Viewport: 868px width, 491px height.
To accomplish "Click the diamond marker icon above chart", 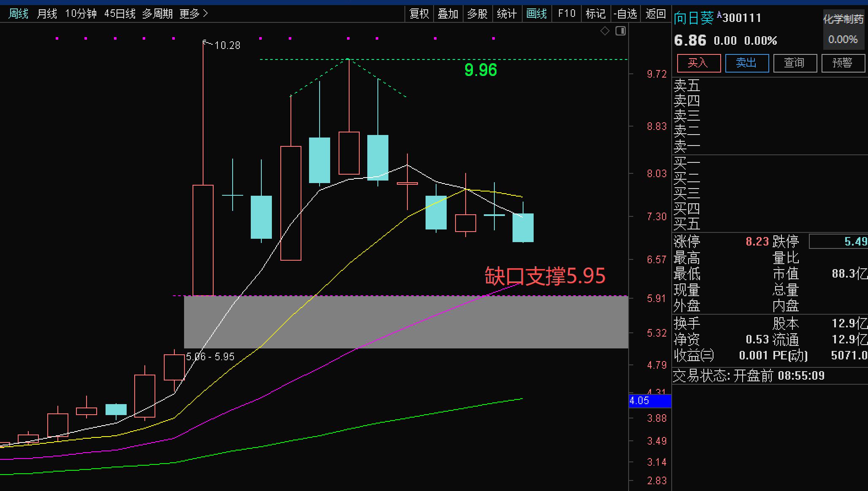I will click(605, 31).
